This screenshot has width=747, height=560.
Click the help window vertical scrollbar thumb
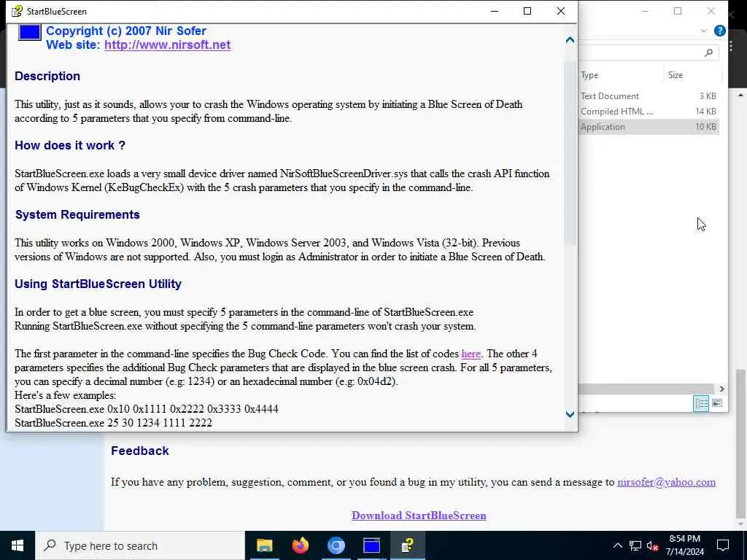tap(570, 152)
